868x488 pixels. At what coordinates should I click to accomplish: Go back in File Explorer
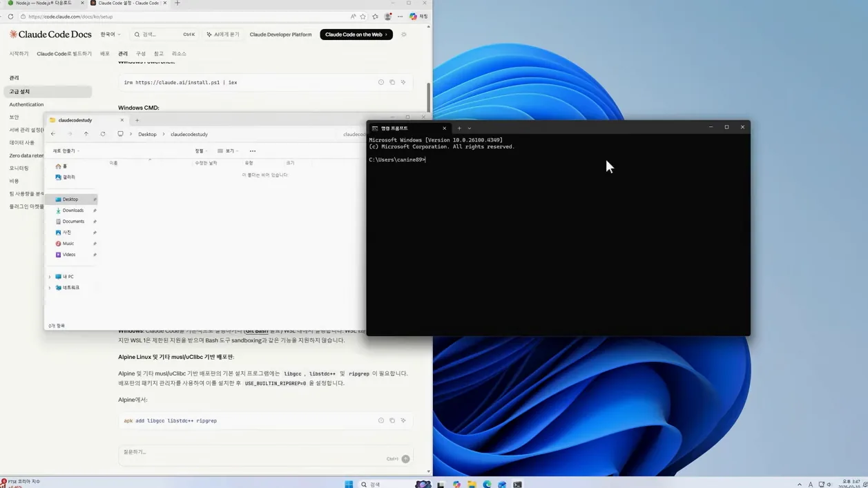tap(53, 134)
